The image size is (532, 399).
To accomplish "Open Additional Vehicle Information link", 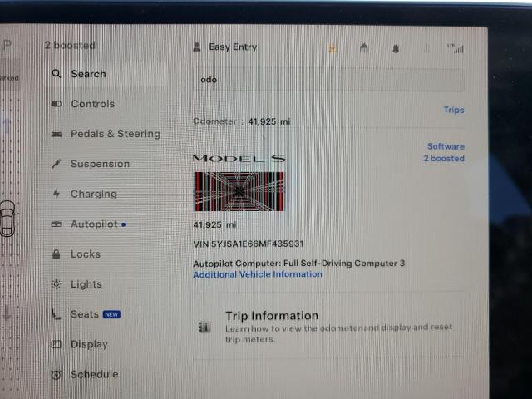I will click(258, 274).
